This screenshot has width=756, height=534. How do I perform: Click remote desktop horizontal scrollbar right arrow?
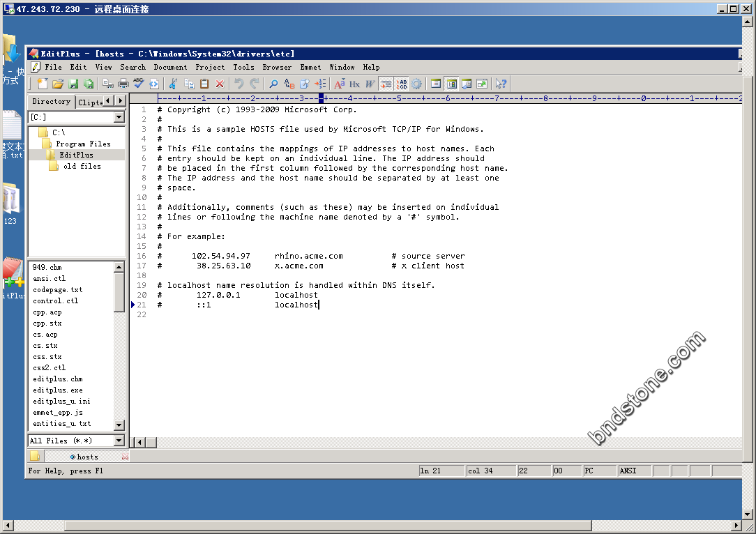click(x=736, y=526)
